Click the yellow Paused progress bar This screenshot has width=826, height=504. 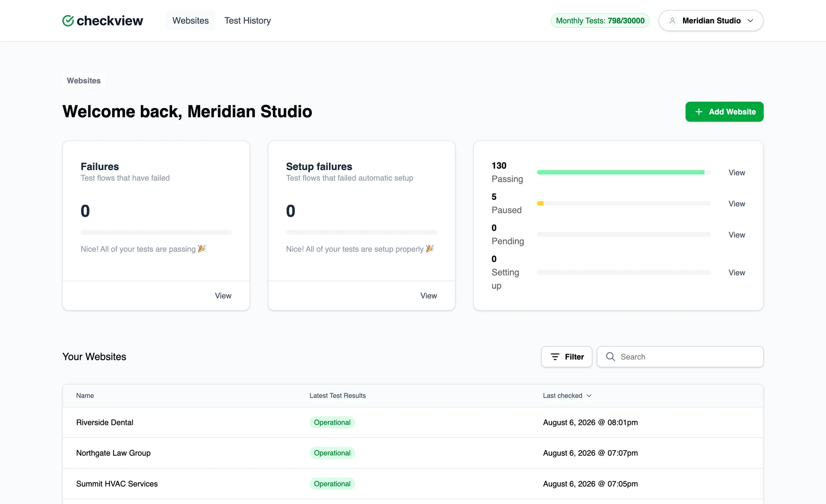coord(540,203)
